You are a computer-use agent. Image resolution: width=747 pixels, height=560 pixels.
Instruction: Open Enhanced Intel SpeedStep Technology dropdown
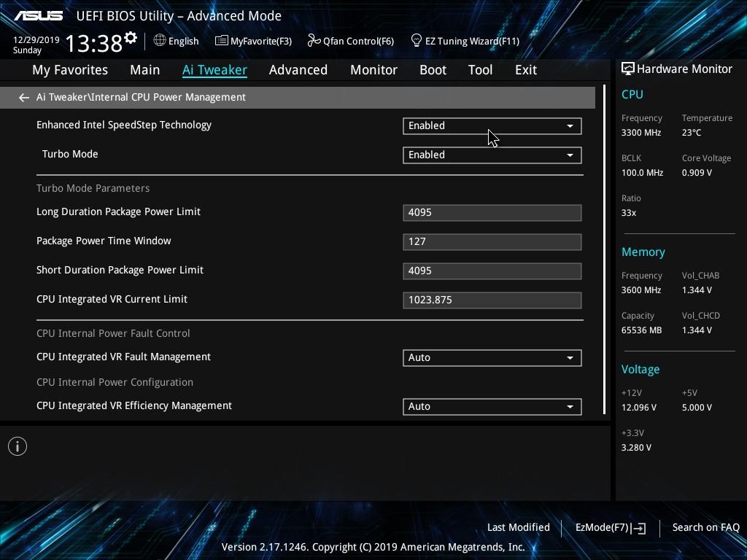coord(492,125)
